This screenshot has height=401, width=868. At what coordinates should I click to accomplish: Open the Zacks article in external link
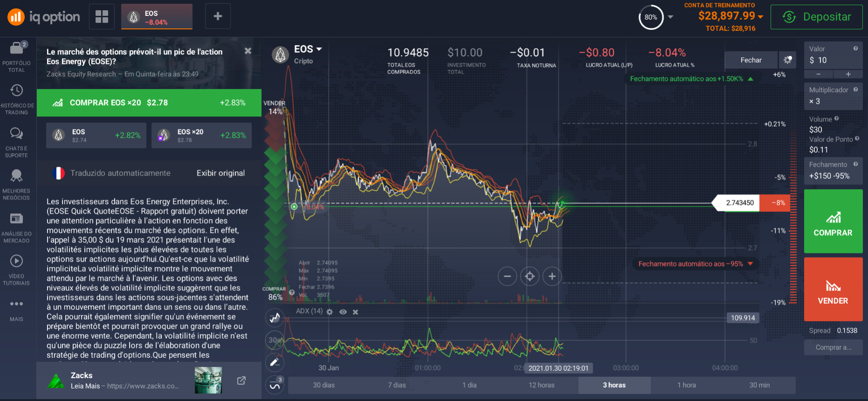click(x=241, y=381)
